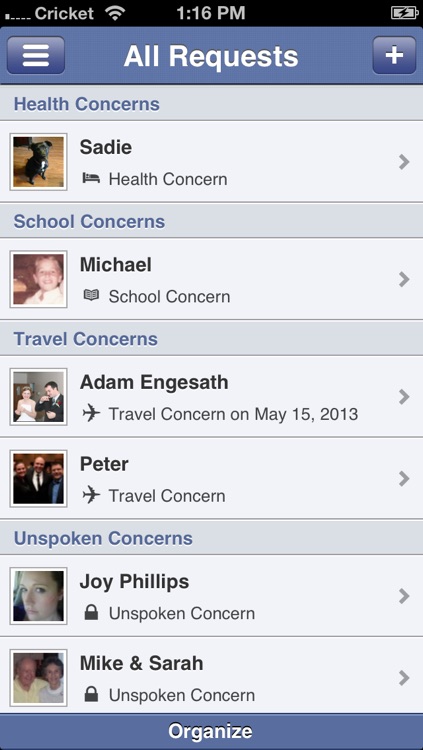
Task: Click the lock icon under Joy Phillips
Action: (x=91, y=613)
